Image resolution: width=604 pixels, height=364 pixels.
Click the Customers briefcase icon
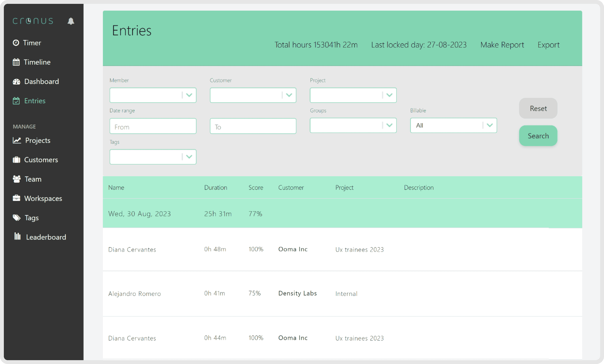point(16,160)
